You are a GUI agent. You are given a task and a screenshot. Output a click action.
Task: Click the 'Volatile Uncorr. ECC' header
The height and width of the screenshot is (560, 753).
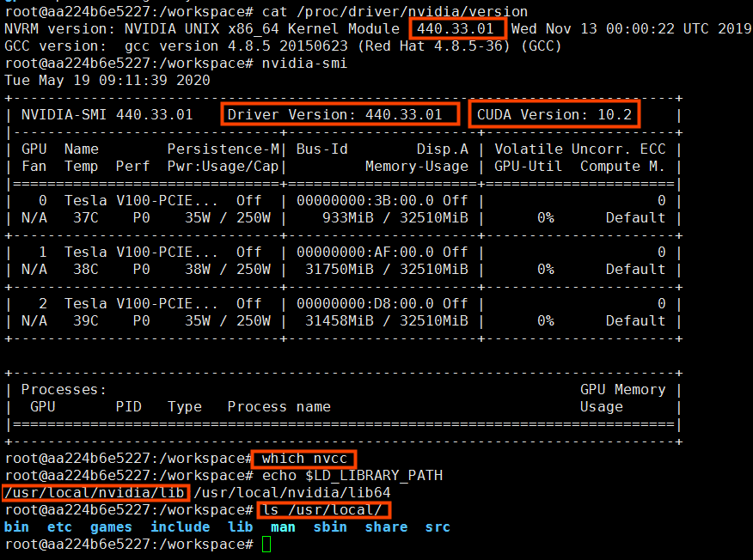(x=580, y=149)
